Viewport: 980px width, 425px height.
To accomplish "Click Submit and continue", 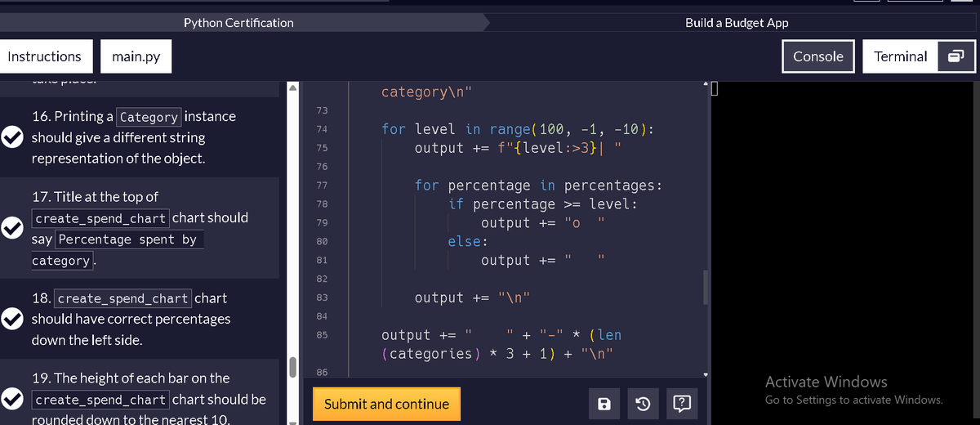I will (386, 404).
